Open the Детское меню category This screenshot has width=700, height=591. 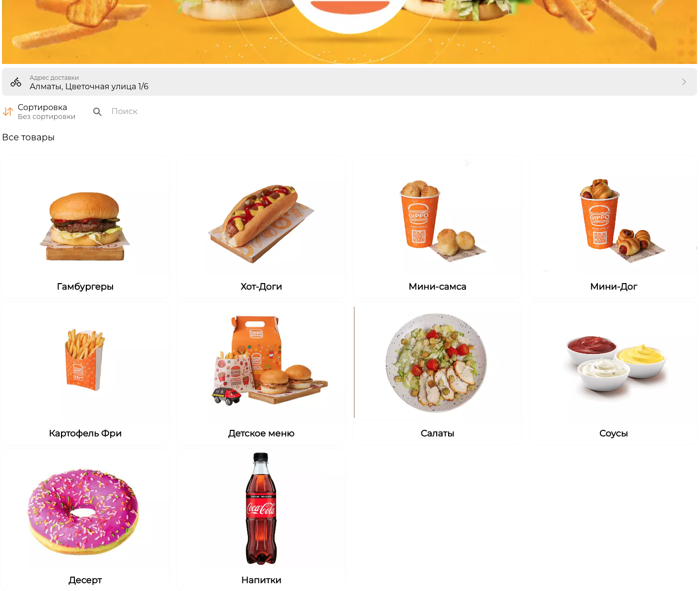(261, 373)
